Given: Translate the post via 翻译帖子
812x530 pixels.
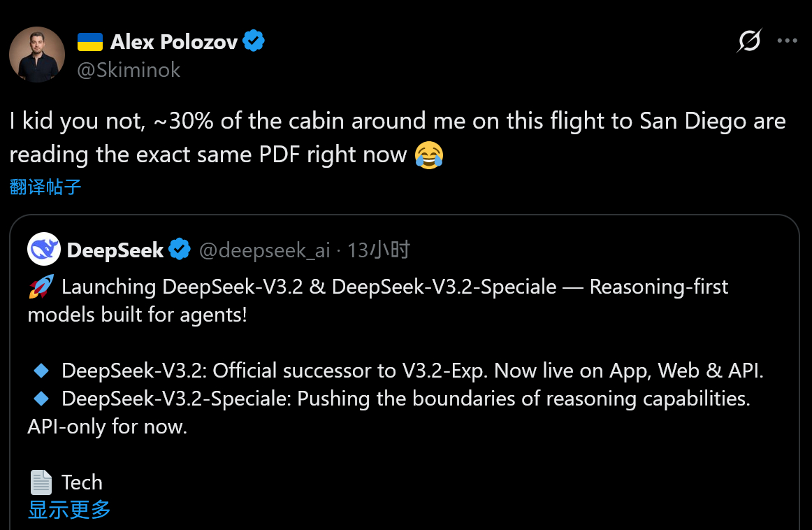Looking at the screenshot, I should (x=45, y=187).
